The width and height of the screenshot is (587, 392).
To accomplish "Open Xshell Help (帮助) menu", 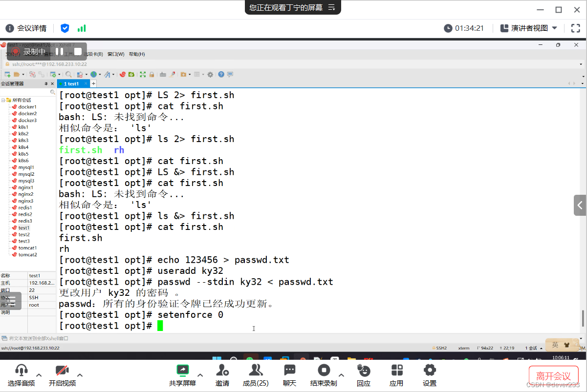I will [x=137, y=54].
